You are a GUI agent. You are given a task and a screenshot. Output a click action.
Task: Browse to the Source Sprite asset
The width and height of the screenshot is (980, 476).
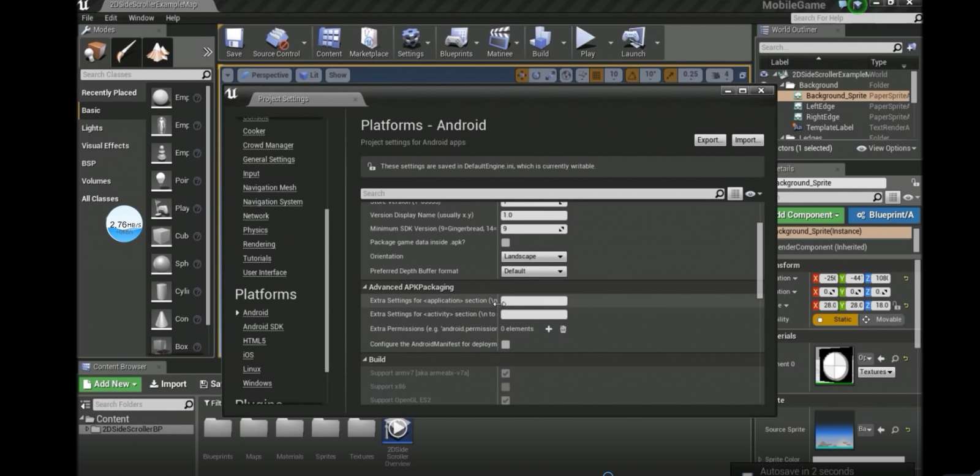[895, 430]
